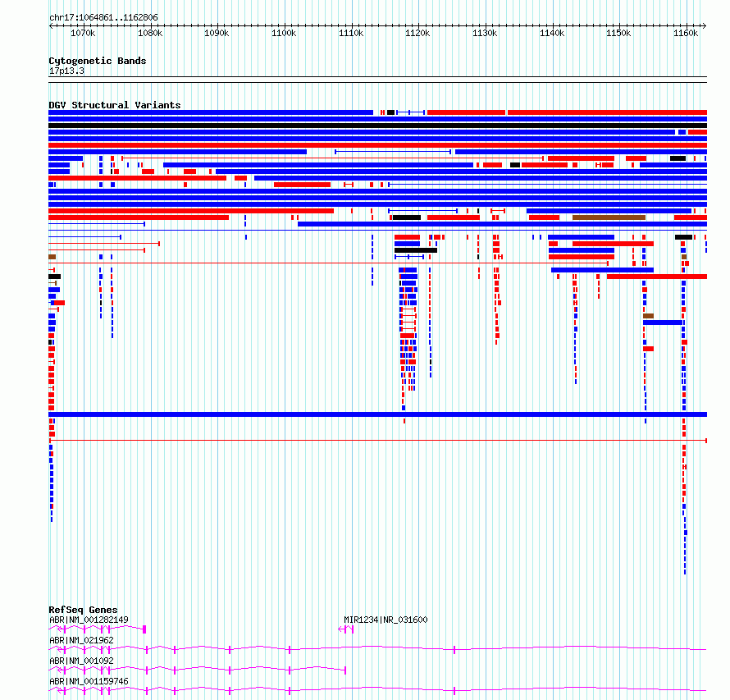This screenshot has height=700, width=730.
Task: Select the ABR NM_021962 transcript glyph line
Action: click(377, 650)
